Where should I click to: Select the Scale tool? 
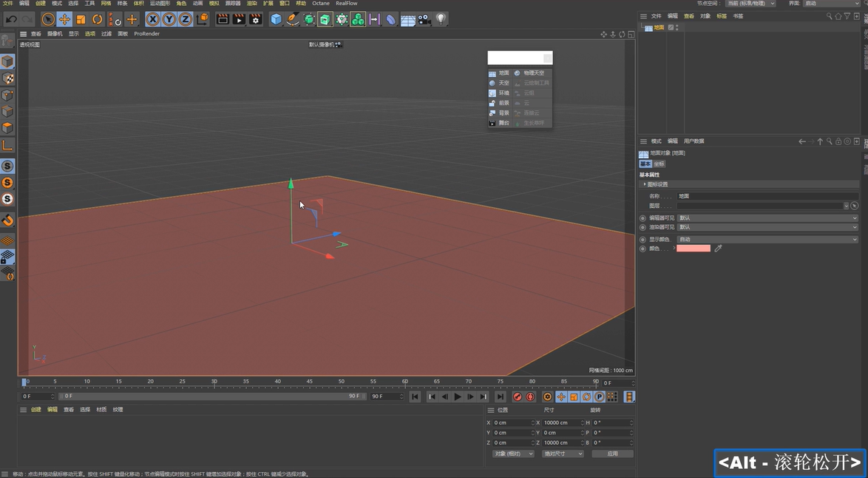point(80,18)
